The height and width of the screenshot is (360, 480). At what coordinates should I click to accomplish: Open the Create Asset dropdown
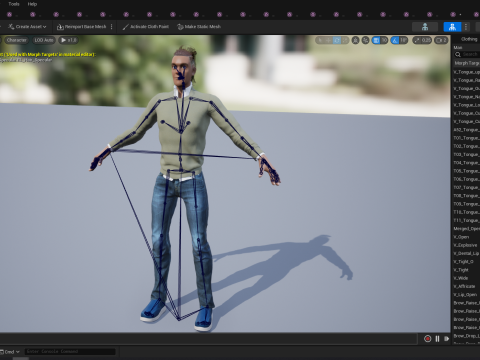[x=27, y=27]
